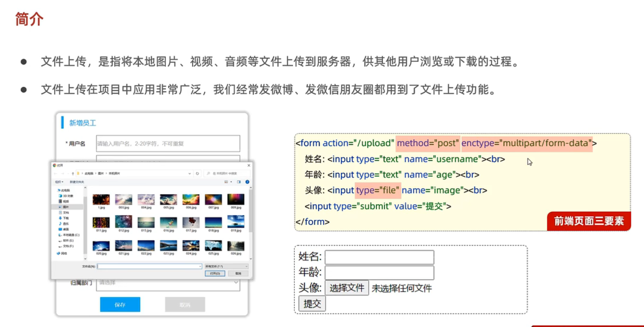Click 新建文件夹 (New Folder) in the dialog toolbar
Image resolution: width=644 pixels, height=327 pixels.
[x=77, y=182]
